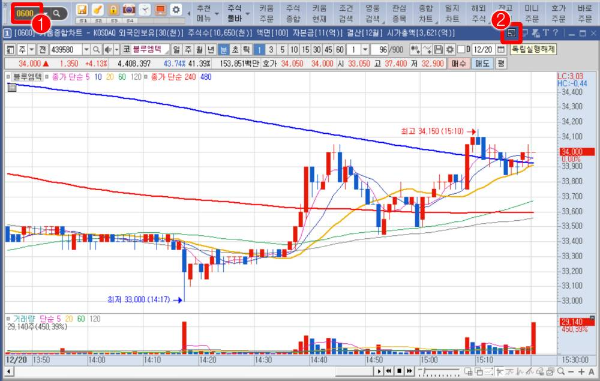This screenshot has height=381, width=600.
Task: Click the 전 button before stock code field
Action: point(43,49)
